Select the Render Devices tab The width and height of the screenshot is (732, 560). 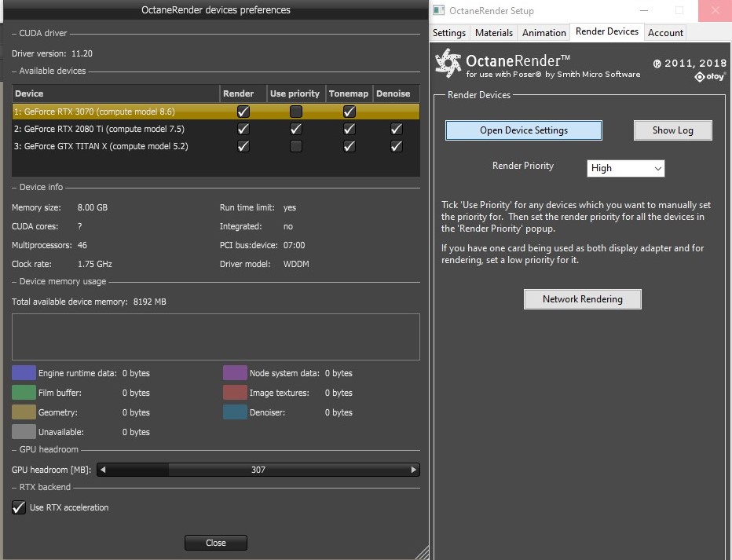[607, 31]
